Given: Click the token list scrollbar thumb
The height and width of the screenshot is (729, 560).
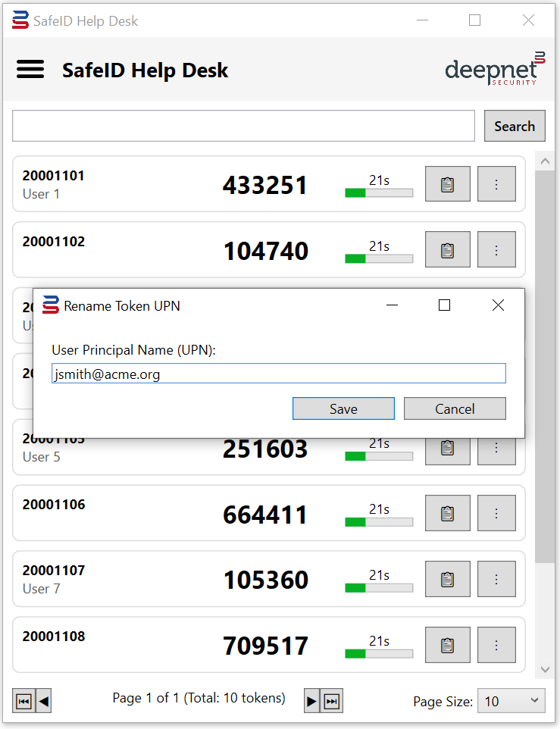Looking at the screenshot, I should pos(545,368).
